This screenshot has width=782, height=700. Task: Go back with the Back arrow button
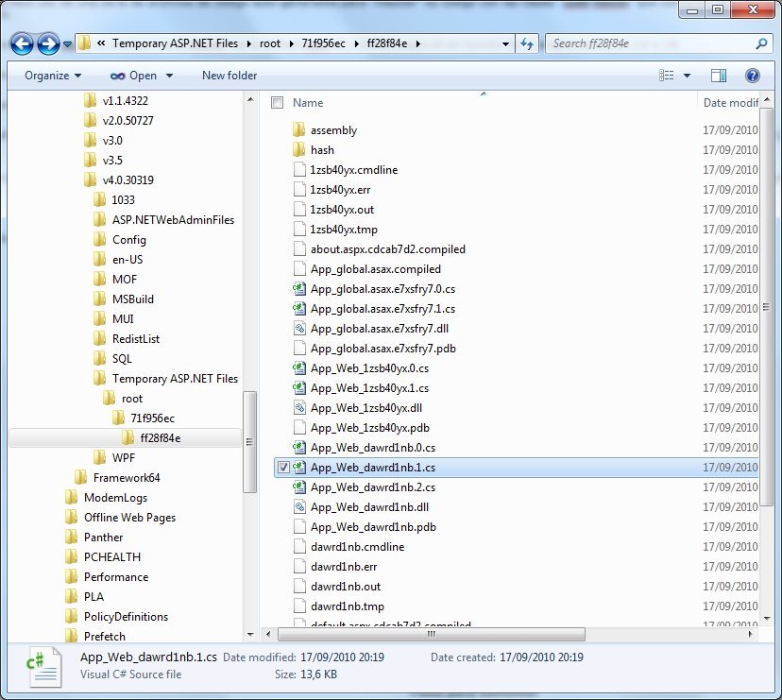(22, 43)
